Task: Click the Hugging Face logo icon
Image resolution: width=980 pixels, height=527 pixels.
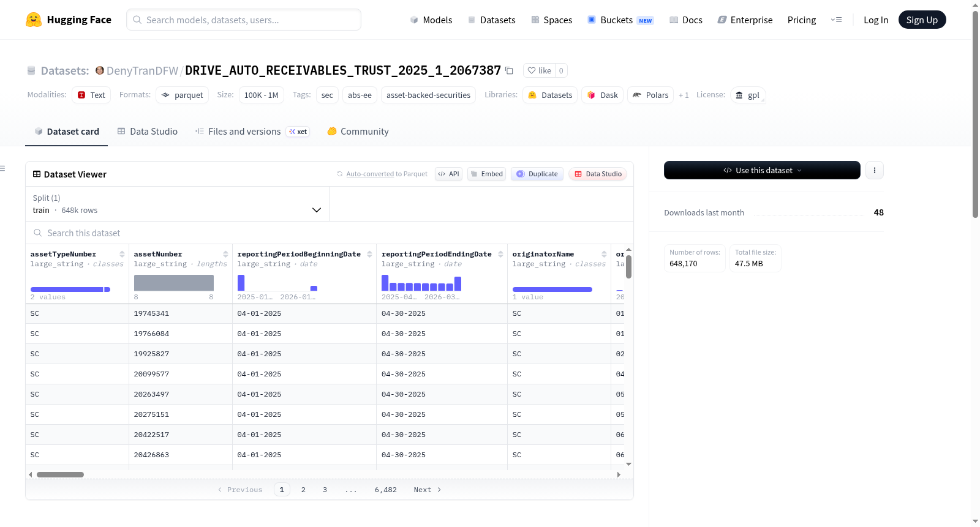Action: [x=34, y=20]
